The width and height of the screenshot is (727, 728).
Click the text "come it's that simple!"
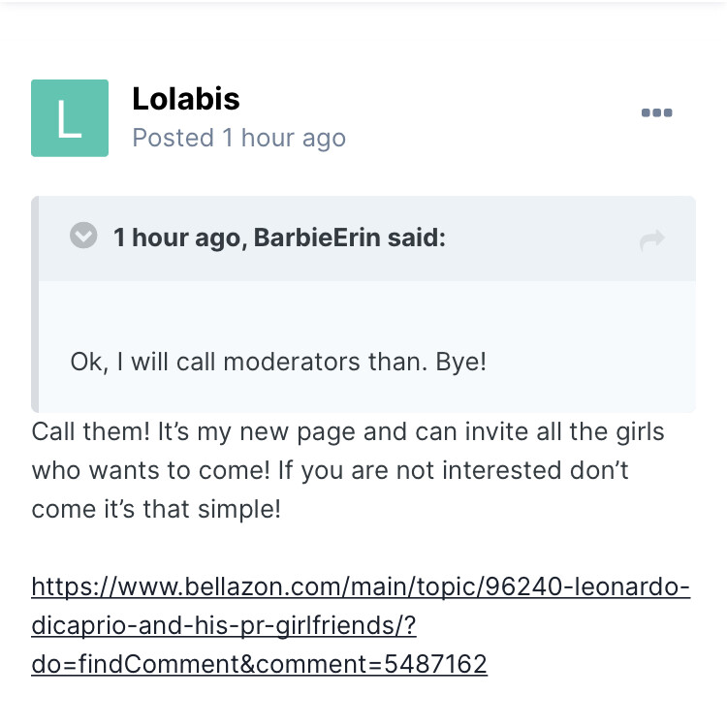[156, 508]
